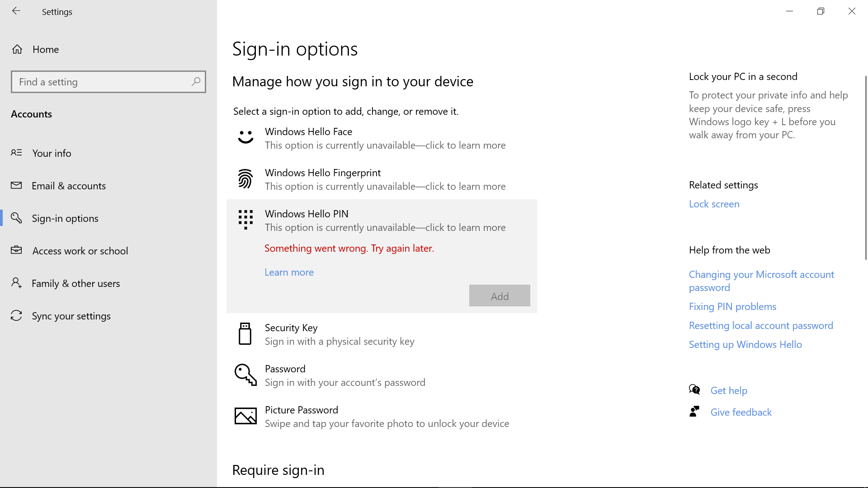Click the Give feedback link
This screenshot has height=488, width=868.
[x=741, y=412]
